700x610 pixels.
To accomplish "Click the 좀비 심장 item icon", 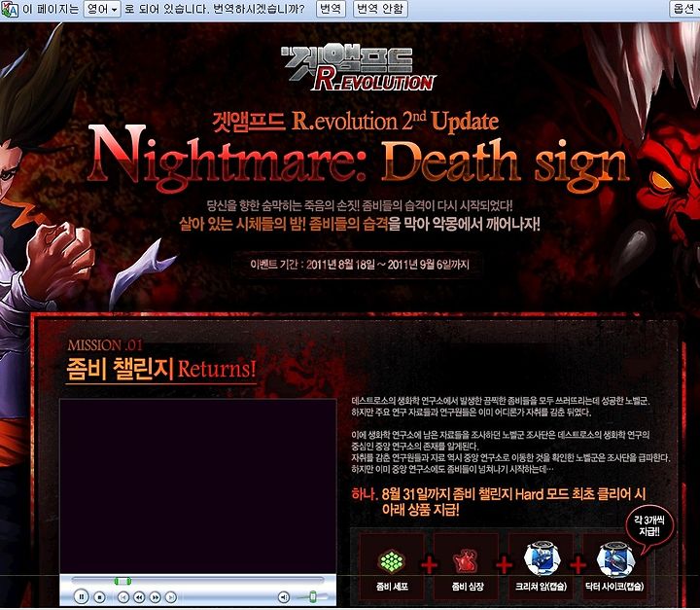I will (465, 561).
